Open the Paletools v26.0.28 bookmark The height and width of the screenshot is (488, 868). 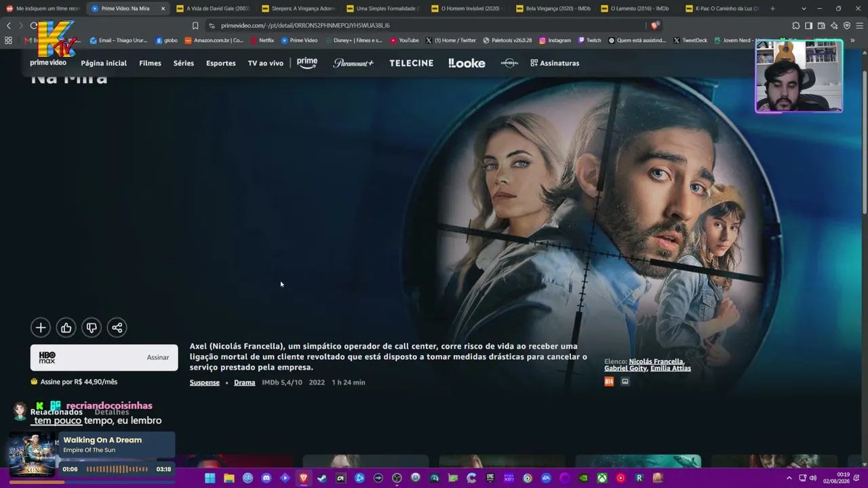point(507,41)
